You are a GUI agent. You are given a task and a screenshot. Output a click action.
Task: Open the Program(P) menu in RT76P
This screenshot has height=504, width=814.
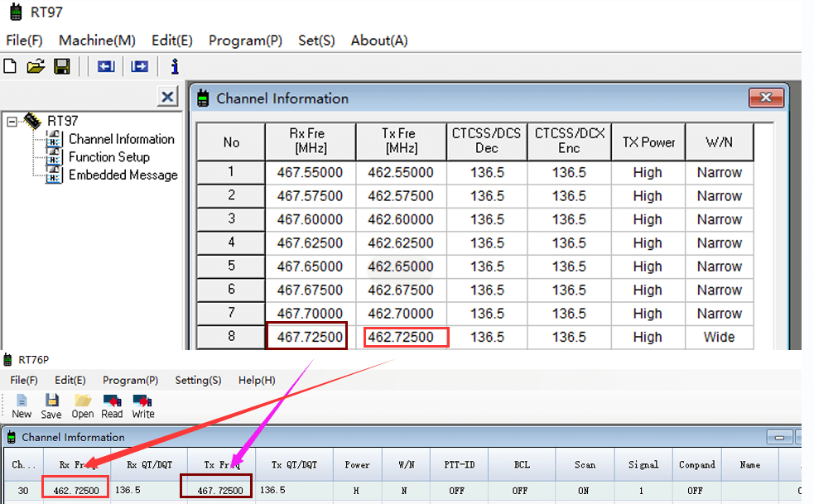pyautogui.click(x=130, y=380)
